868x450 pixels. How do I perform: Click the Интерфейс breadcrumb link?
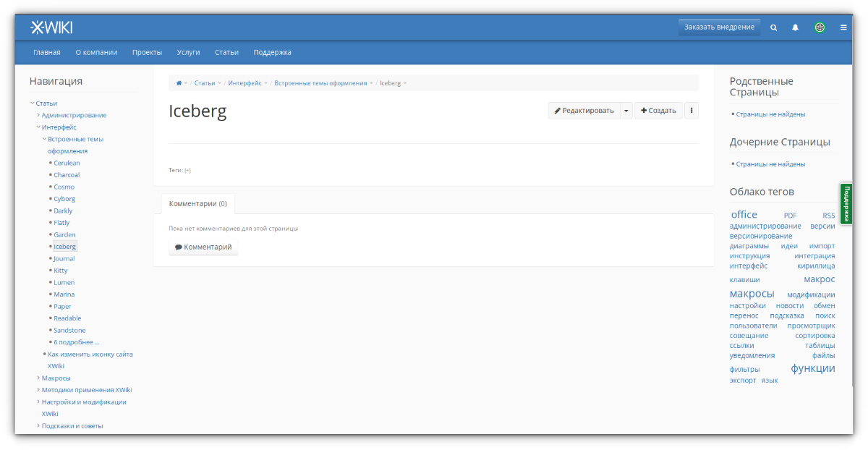tap(244, 83)
